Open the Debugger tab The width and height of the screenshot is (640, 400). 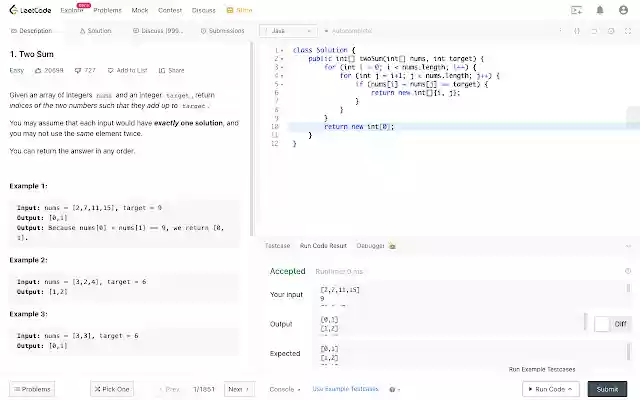coord(370,246)
